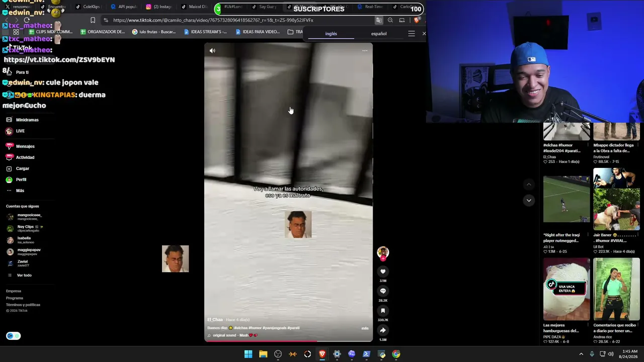Viewport: 644px width, 362px height.
Task: Save the video with the bookmark icon
Action: [383, 311]
